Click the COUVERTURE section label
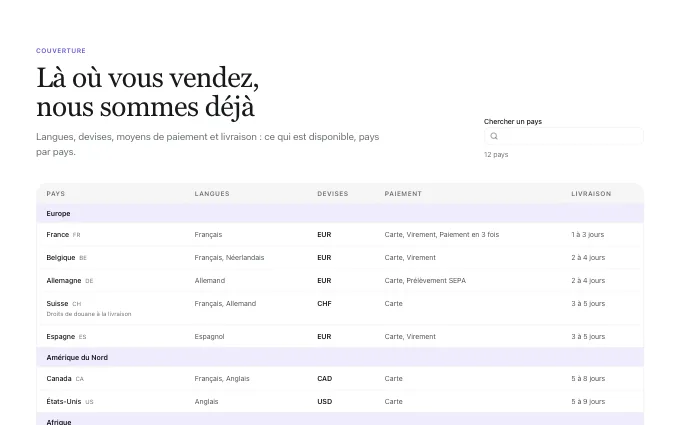This screenshot has width=680, height=425. pyautogui.click(x=61, y=51)
